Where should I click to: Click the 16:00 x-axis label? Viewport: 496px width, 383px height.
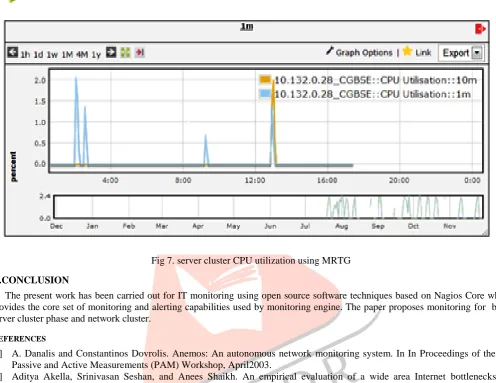click(327, 180)
